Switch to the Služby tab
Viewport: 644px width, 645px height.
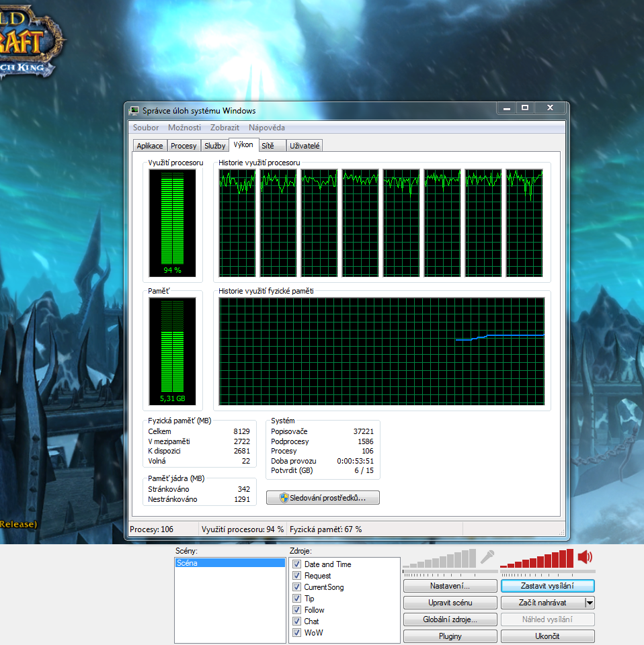point(215,146)
